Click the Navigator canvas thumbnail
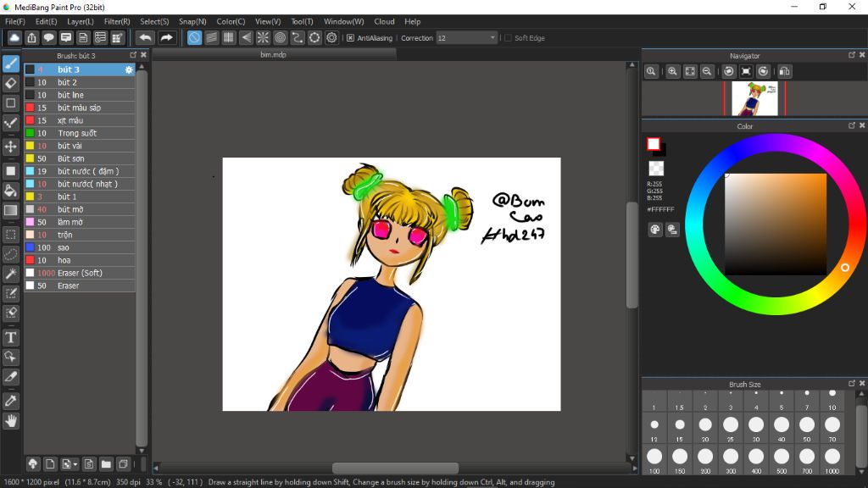 [x=754, y=98]
